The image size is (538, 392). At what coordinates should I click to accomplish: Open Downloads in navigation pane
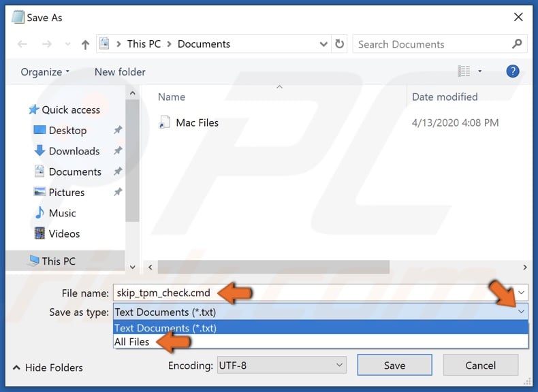coord(67,151)
